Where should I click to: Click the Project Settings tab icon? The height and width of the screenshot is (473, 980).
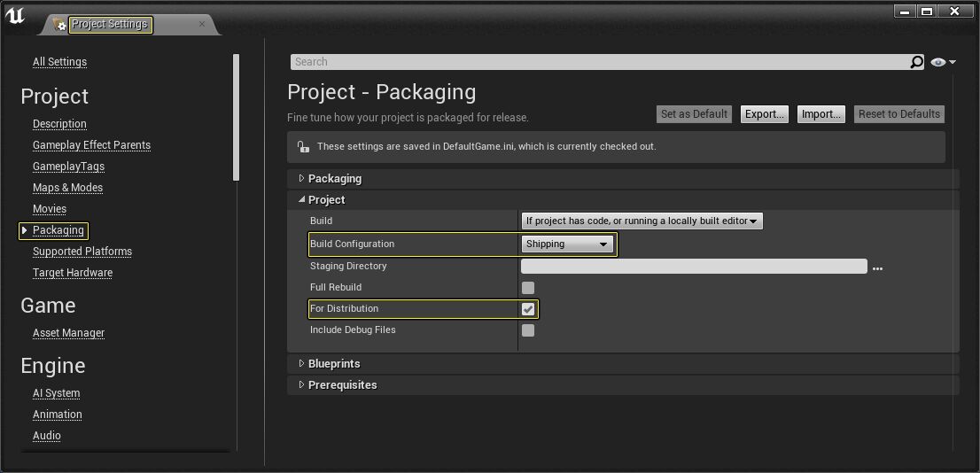60,25
